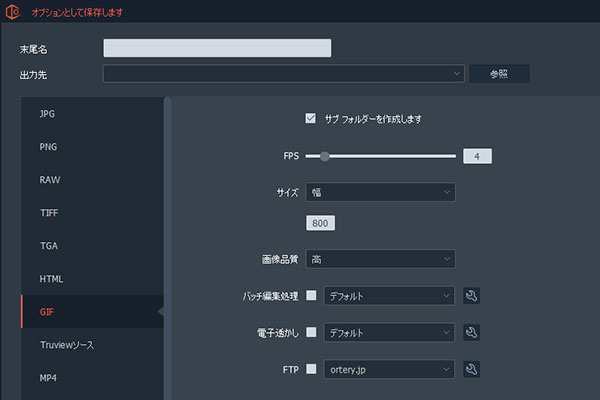This screenshot has width=600, height=400.
Task: Expand the FTP server dropdown ortery.jp
Action: click(380, 369)
